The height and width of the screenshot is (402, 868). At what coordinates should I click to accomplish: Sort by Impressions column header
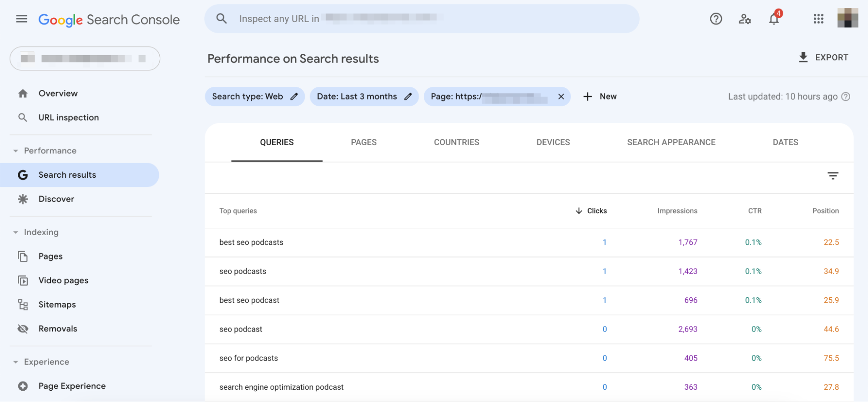pos(677,211)
